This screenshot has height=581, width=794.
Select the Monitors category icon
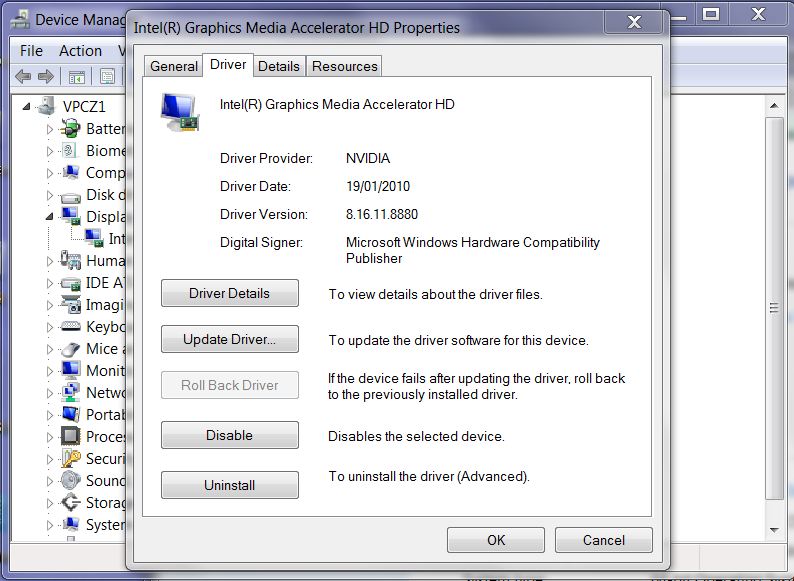70,370
